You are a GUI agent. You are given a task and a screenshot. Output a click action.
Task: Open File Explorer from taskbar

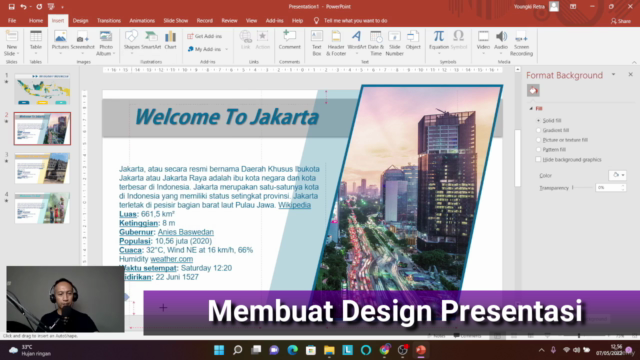point(329,350)
